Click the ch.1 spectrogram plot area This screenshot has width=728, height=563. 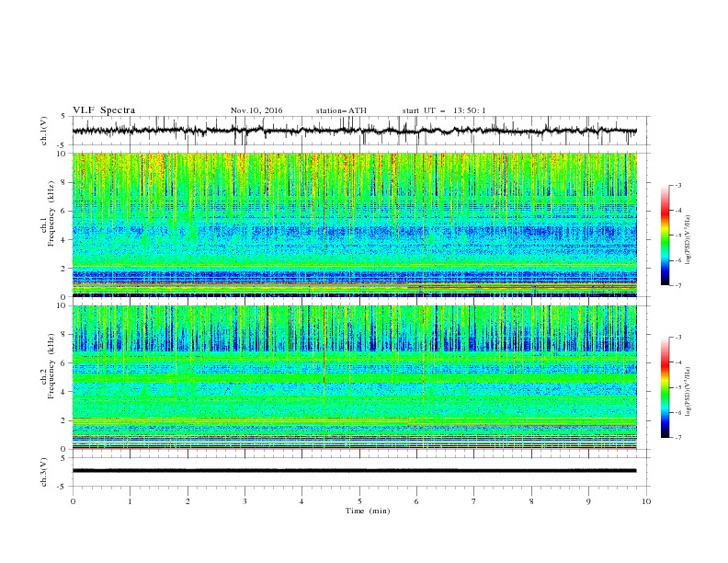click(x=354, y=224)
